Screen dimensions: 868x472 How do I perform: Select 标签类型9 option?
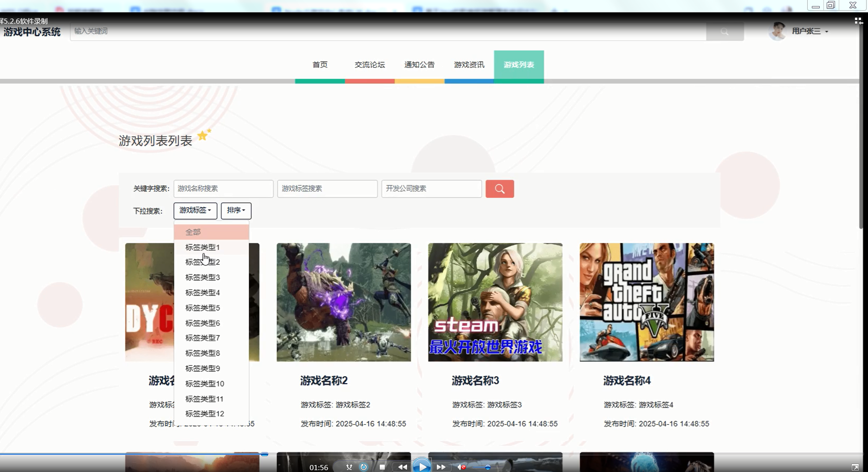212,368
